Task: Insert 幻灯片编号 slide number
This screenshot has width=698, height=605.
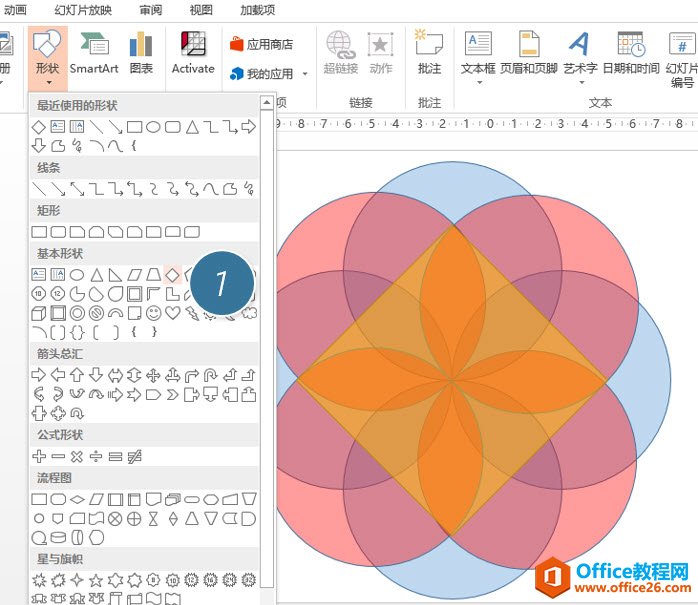Action: 682,58
